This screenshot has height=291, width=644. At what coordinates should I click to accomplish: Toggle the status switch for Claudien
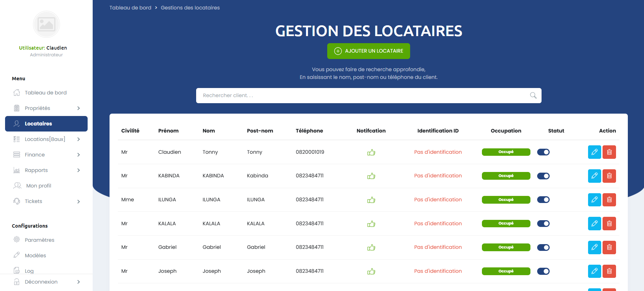pyautogui.click(x=543, y=152)
